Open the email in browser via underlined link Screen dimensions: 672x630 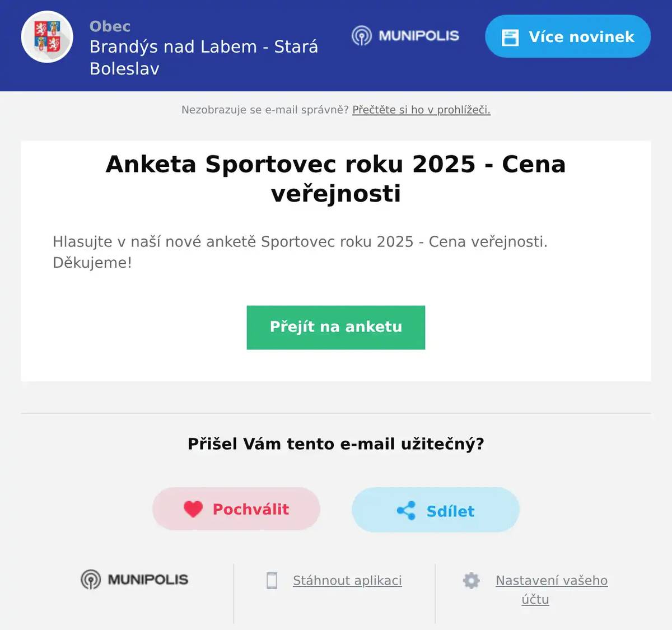pos(421,110)
